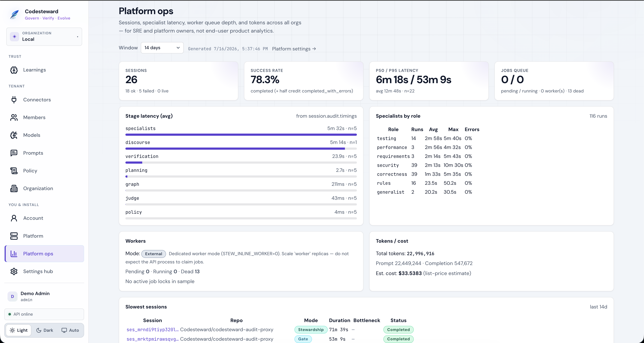Click the Members people icon
Viewport: 644px width, 343px height.
pos(14,117)
